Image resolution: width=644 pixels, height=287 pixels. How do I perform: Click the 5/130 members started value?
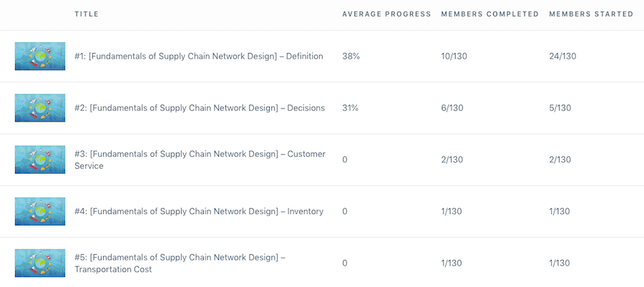pos(560,108)
